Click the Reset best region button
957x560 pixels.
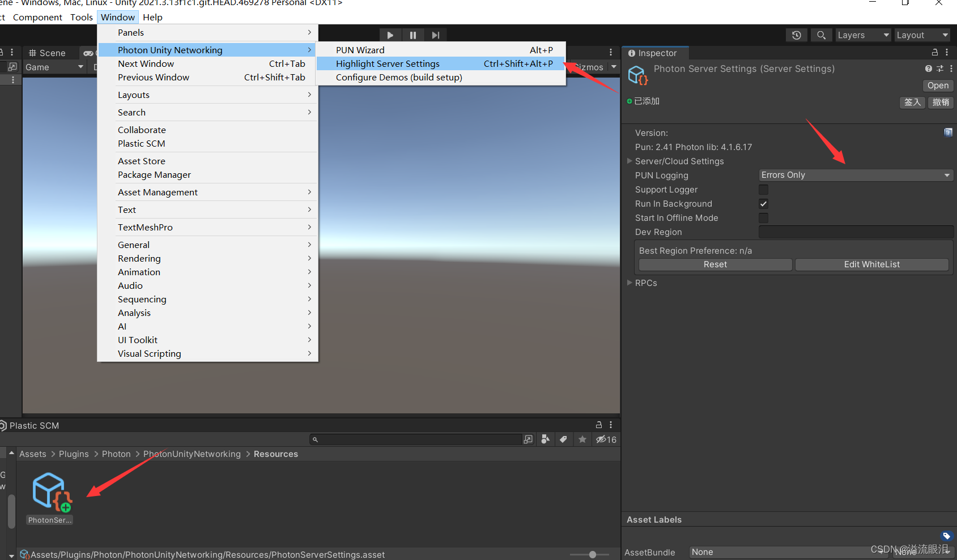click(x=715, y=264)
